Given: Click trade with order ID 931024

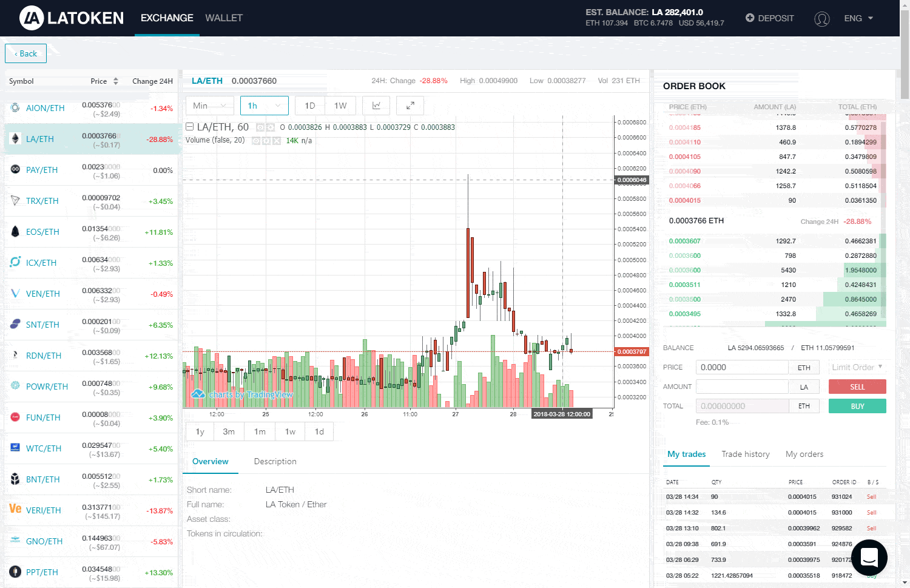Looking at the screenshot, I should 775,497.
